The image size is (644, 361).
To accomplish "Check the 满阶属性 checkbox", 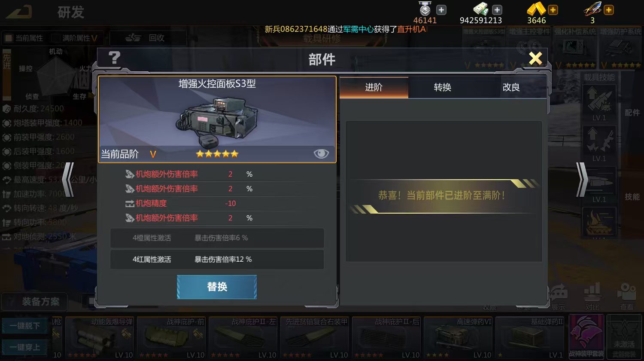I will pos(55,38).
